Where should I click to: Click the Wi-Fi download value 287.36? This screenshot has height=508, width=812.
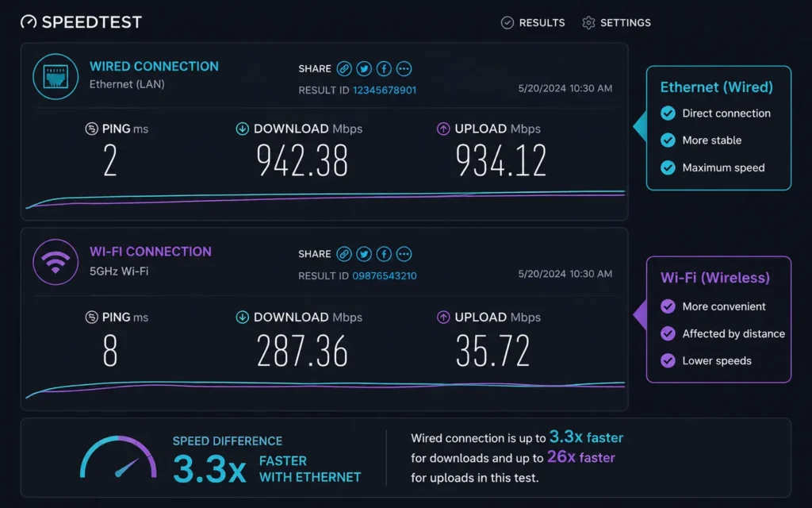coord(302,351)
